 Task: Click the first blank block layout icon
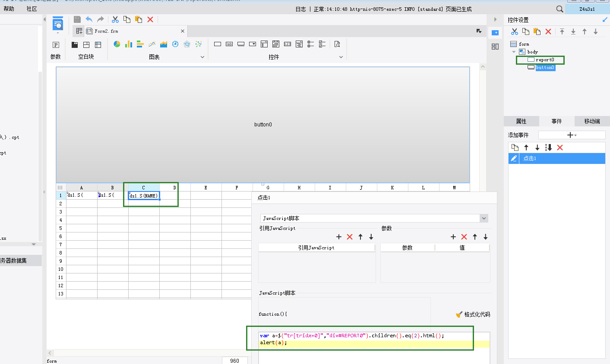75,44
